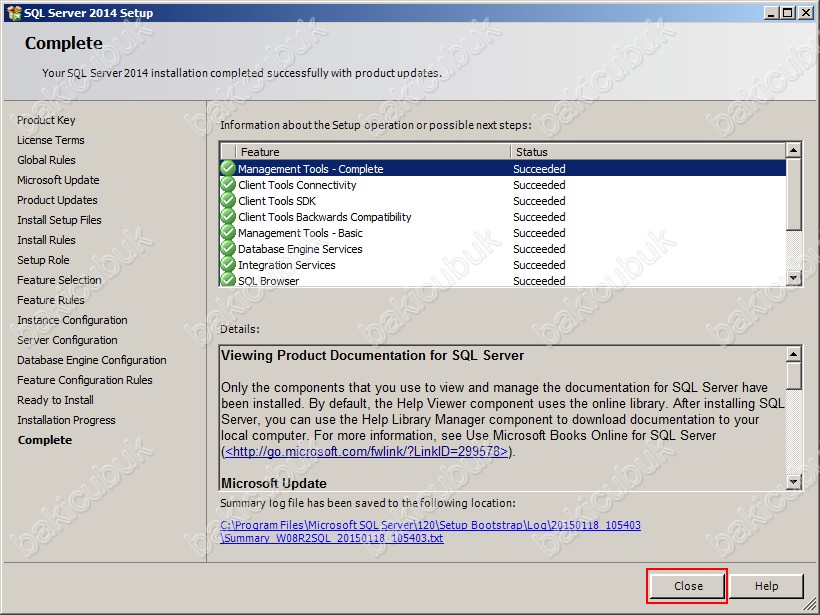Open the Microsoft fwlink LinkID=299578 link
The width and height of the screenshot is (820, 615).
point(367,451)
